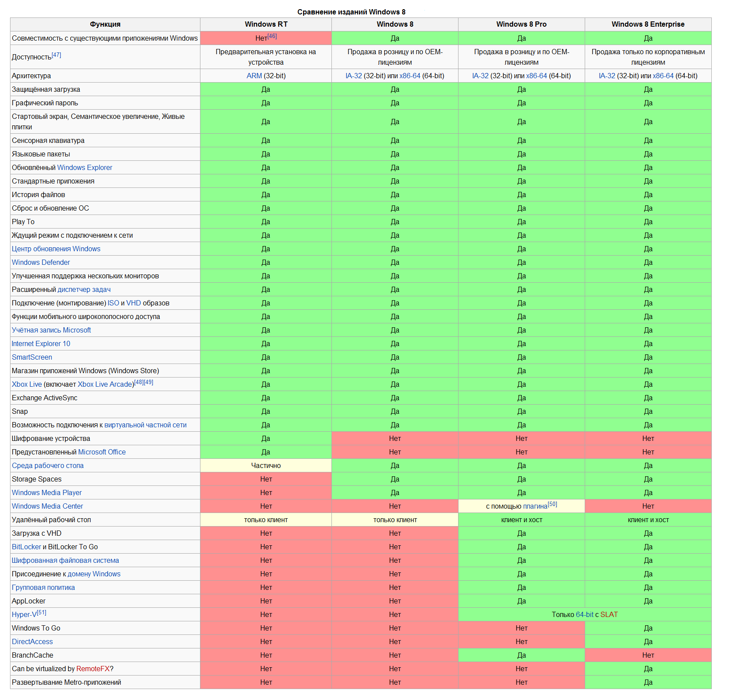Click the Частично cell for Windows RT
Image resolution: width=731 pixels, height=700 pixels.
point(266,465)
